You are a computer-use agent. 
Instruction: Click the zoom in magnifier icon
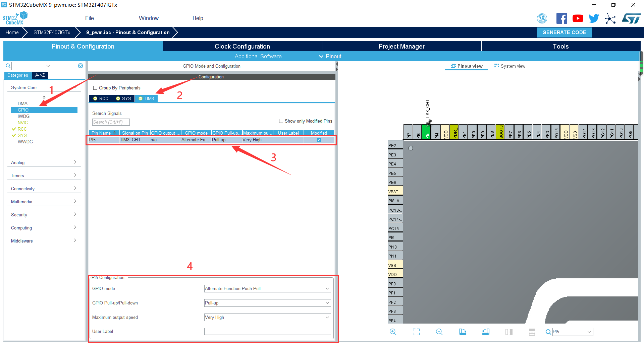click(x=393, y=332)
